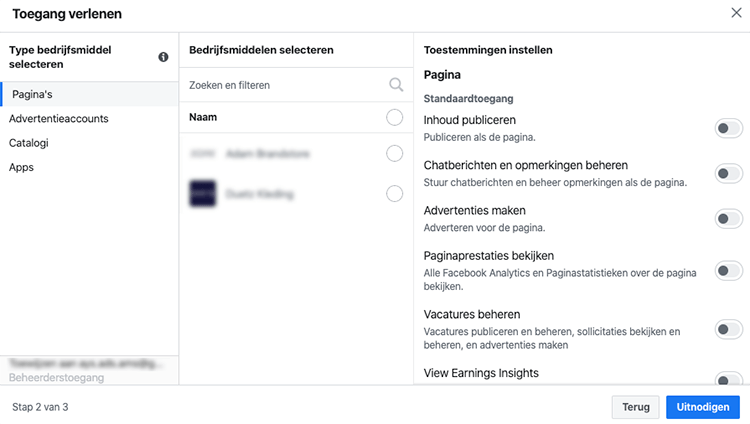Toggle View Earnings Insights permission

coord(728,379)
